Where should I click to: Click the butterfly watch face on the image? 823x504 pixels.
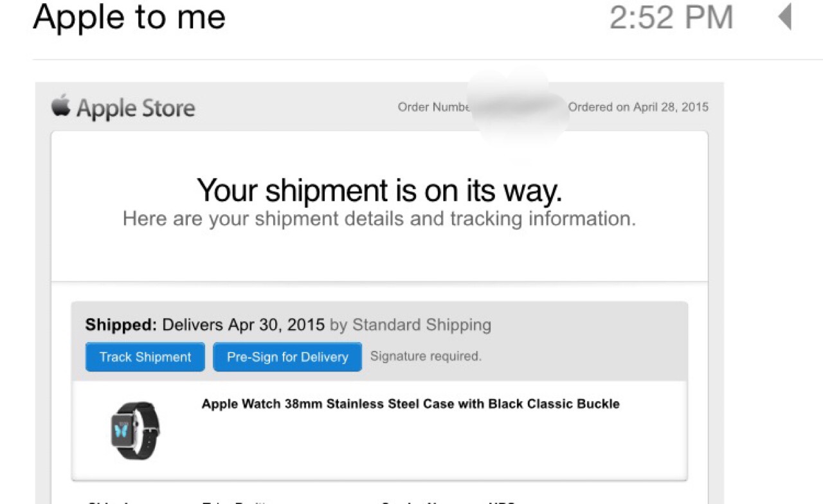[x=122, y=429]
